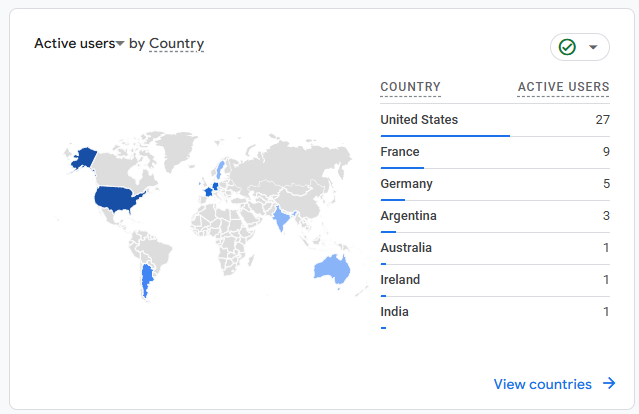Select the Germany table row
This screenshot has height=414, width=639.
point(494,184)
